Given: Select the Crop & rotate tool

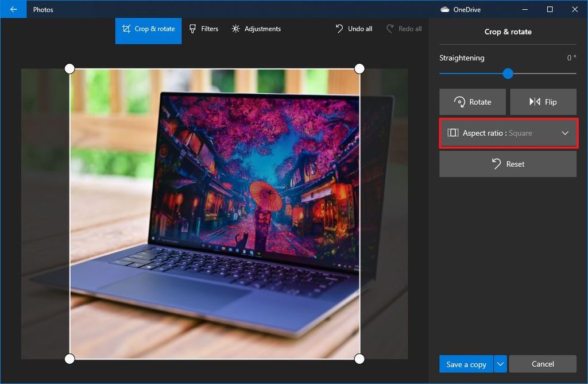Looking at the screenshot, I should pos(148,29).
